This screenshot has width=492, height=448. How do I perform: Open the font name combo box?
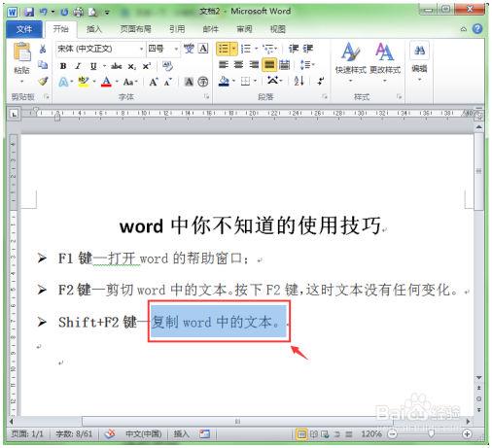(x=100, y=49)
